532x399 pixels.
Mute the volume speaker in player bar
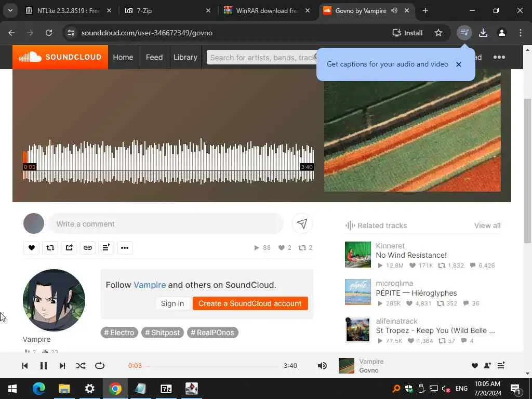pos(322,365)
